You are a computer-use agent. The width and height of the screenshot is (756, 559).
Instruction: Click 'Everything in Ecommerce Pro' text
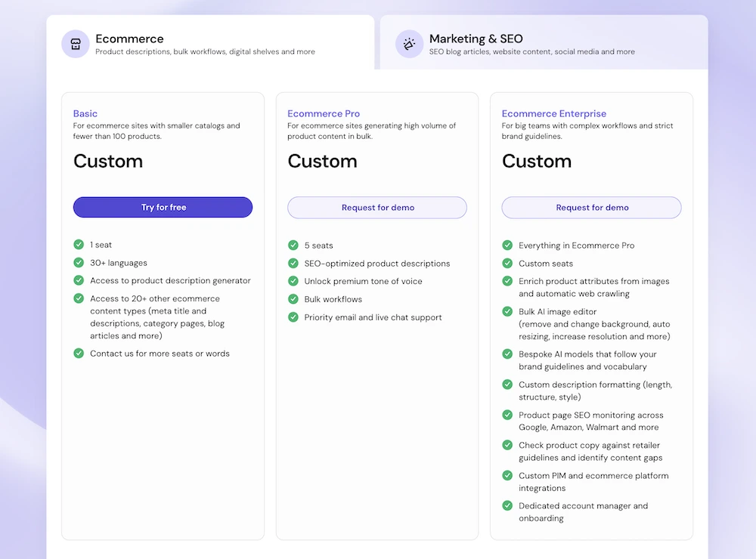coord(577,246)
